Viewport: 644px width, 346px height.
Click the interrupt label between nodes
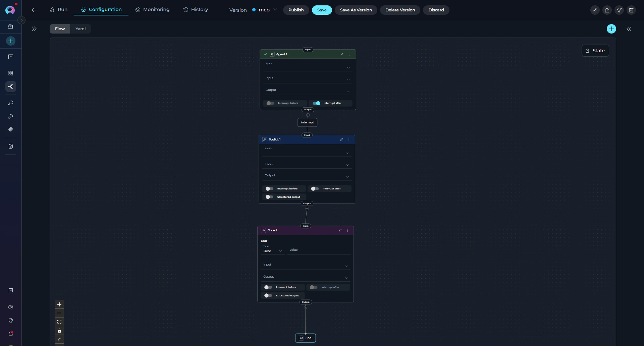[308, 122]
